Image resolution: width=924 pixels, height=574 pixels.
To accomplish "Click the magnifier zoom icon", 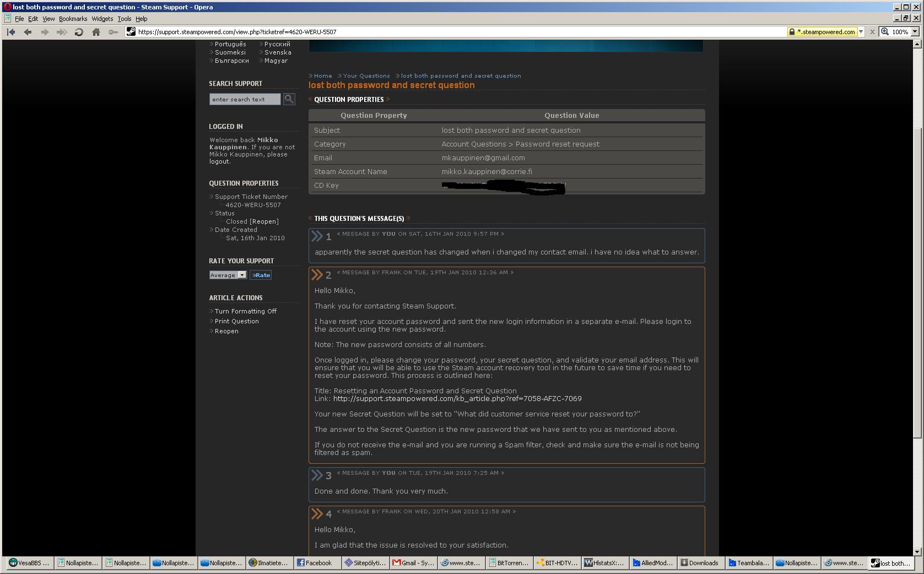I will [885, 32].
